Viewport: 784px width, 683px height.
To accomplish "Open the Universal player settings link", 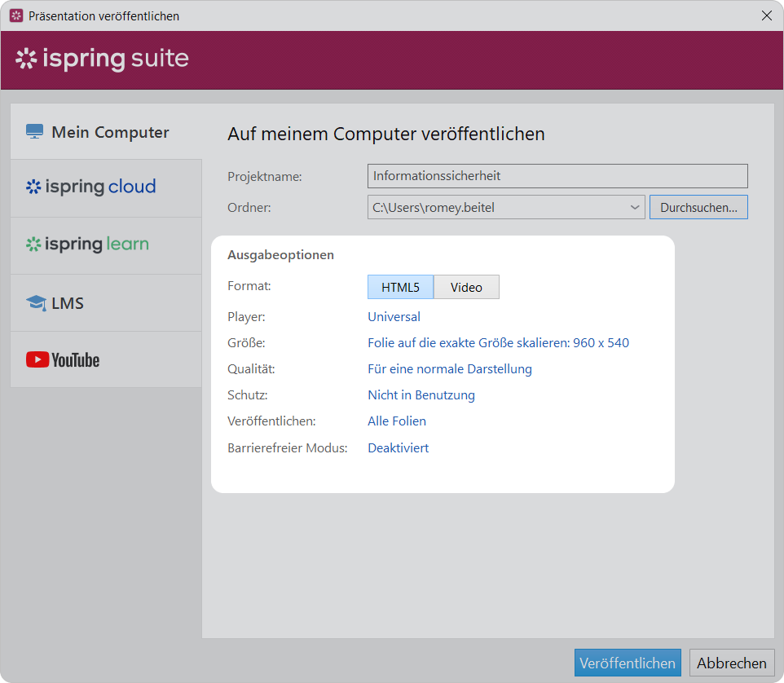I will click(x=394, y=316).
